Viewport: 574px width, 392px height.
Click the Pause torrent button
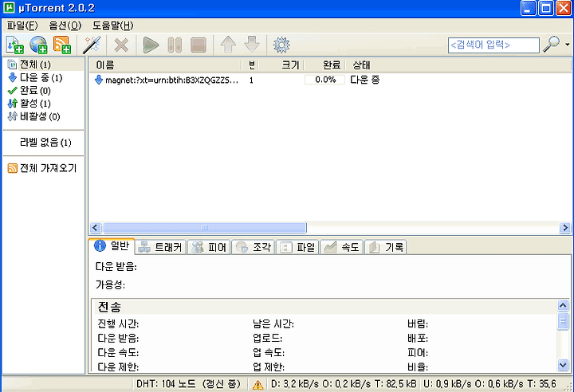175,45
